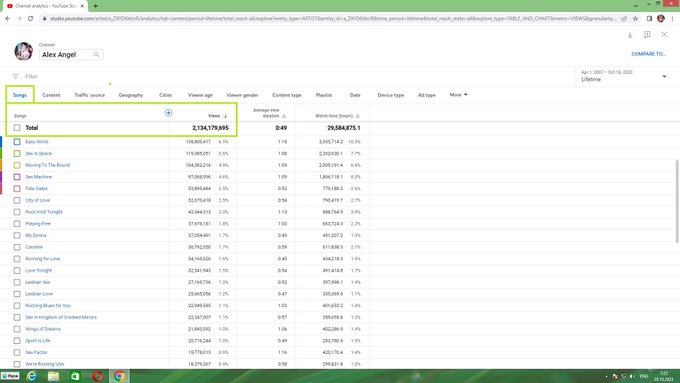Toggle the Total row checkbox
680x383 pixels.
(17, 128)
